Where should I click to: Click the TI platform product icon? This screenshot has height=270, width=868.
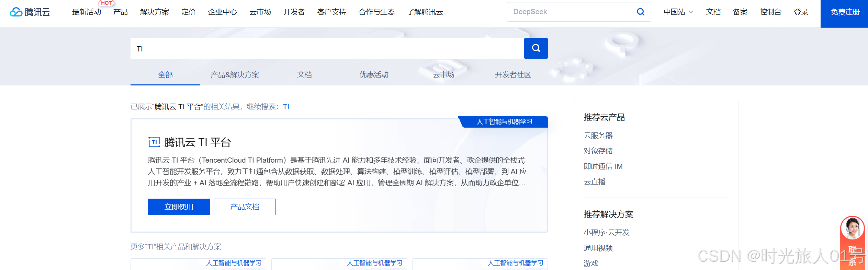(x=154, y=142)
